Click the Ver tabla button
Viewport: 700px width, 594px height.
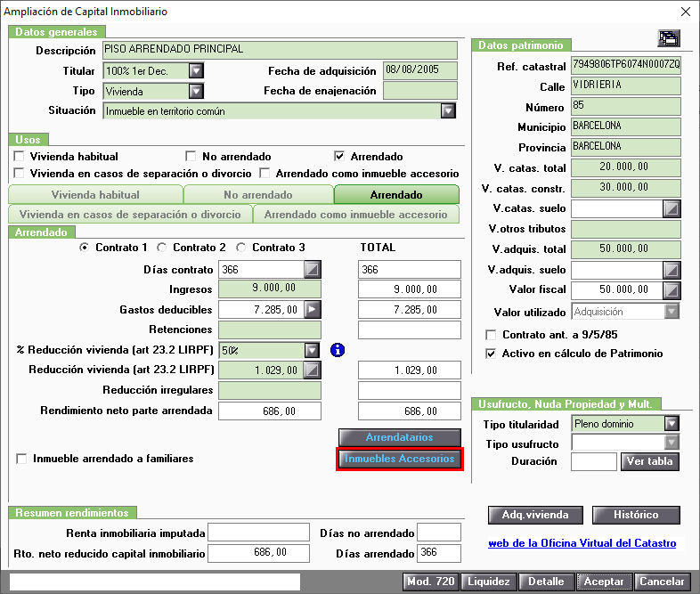pyautogui.click(x=650, y=461)
